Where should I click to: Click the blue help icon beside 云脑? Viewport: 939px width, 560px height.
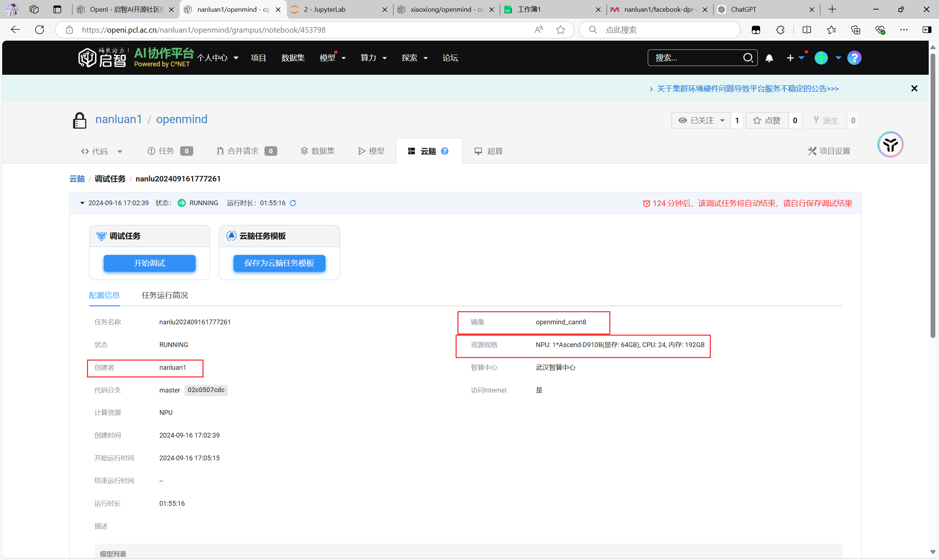(445, 151)
